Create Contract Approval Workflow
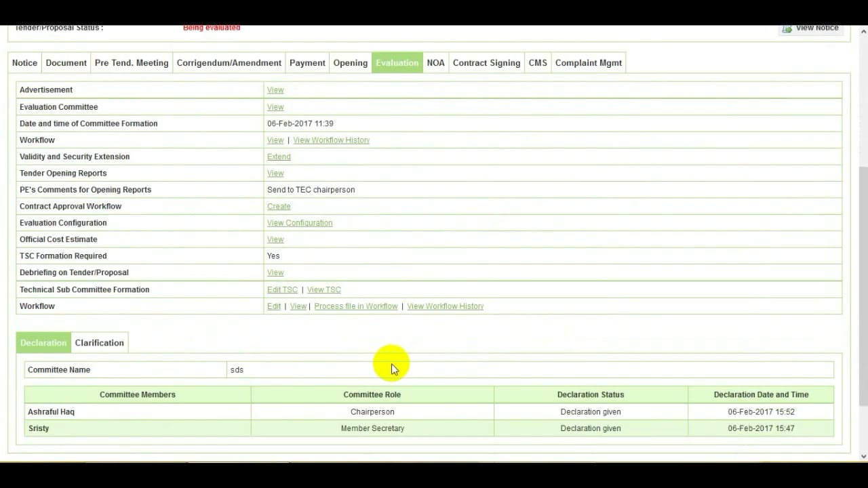The height and width of the screenshot is (488, 868). coord(279,207)
